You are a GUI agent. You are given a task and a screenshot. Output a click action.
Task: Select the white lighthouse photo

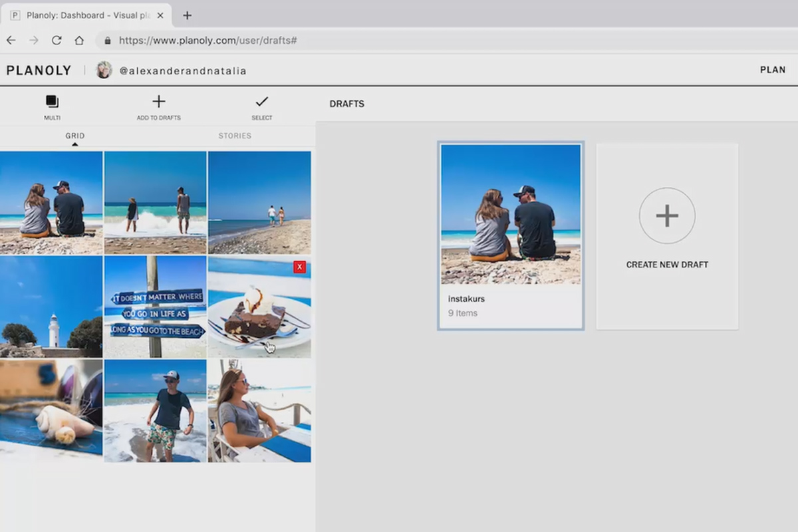(51, 307)
